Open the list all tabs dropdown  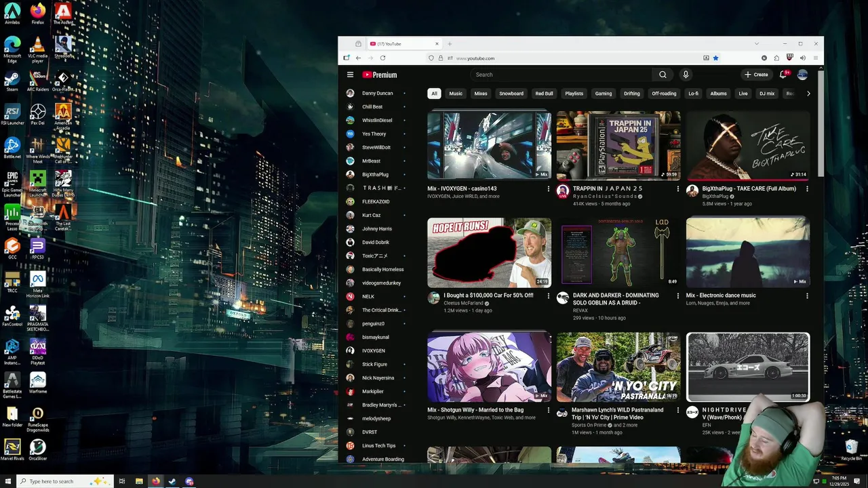[x=757, y=44]
